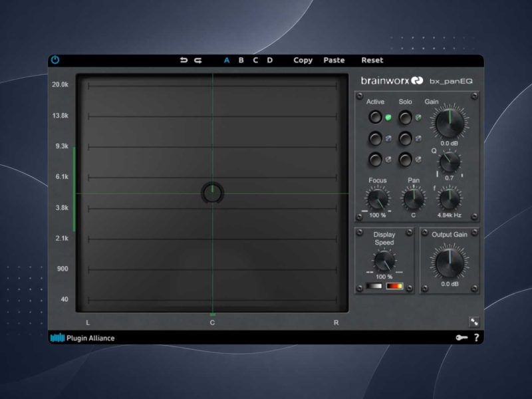Click the C pan axis label

tap(212, 323)
